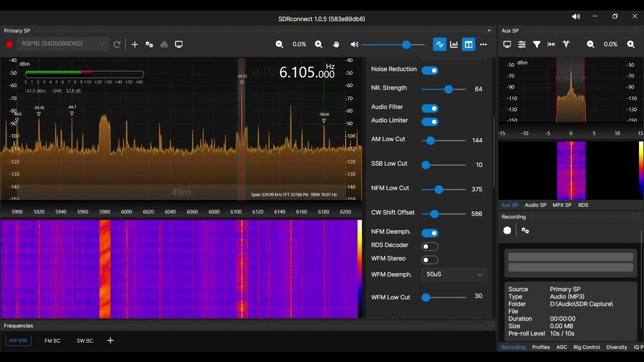Open the WFM Deemph. 50uS dropdown

tap(454, 275)
